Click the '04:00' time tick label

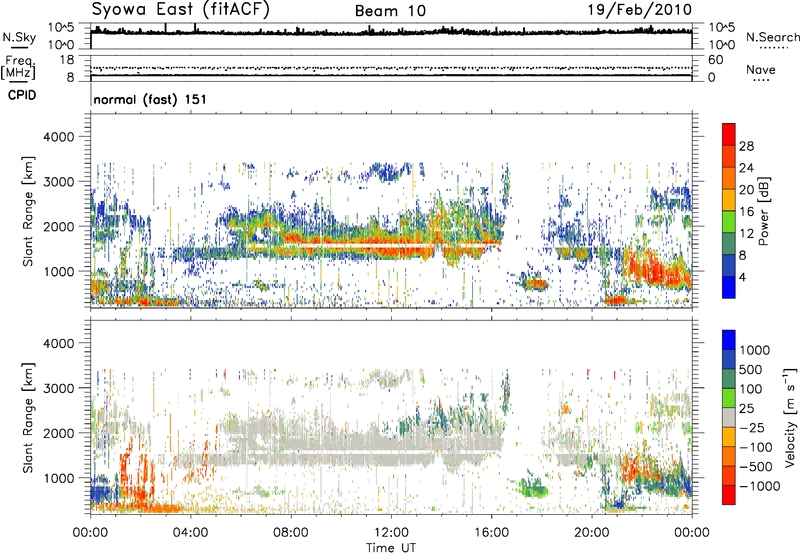click(x=190, y=533)
